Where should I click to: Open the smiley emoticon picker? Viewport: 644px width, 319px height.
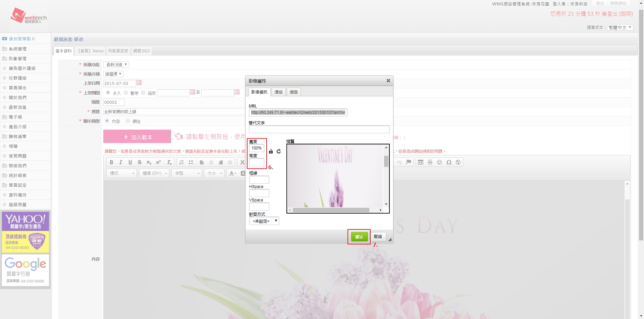point(439,163)
